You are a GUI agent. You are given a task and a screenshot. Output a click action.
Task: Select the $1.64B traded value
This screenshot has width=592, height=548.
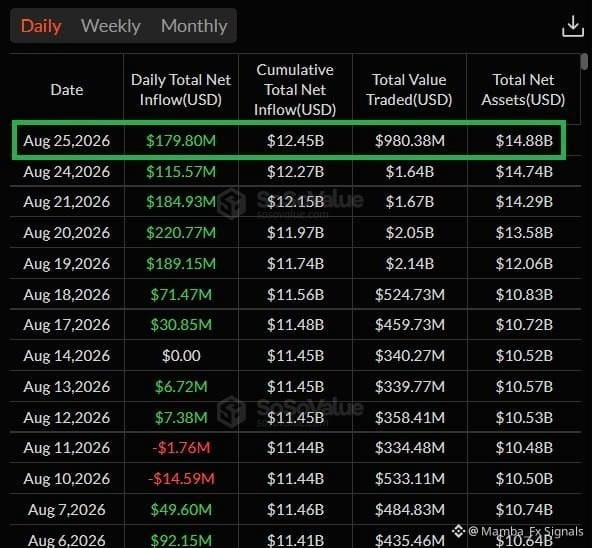(410, 172)
